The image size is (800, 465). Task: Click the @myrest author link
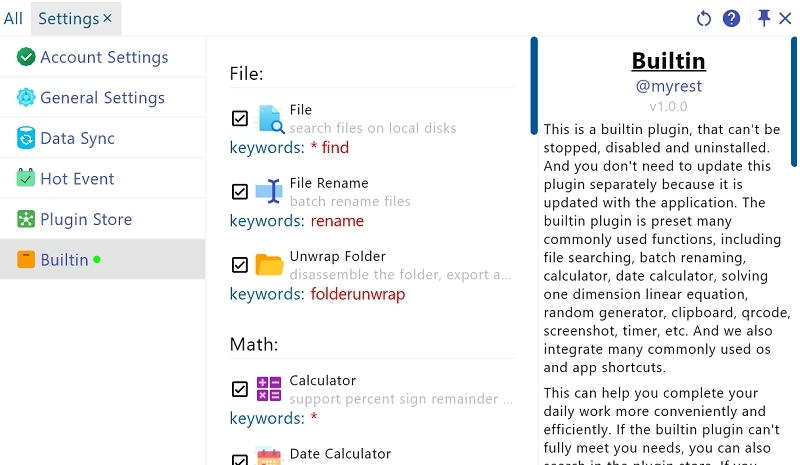click(668, 86)
